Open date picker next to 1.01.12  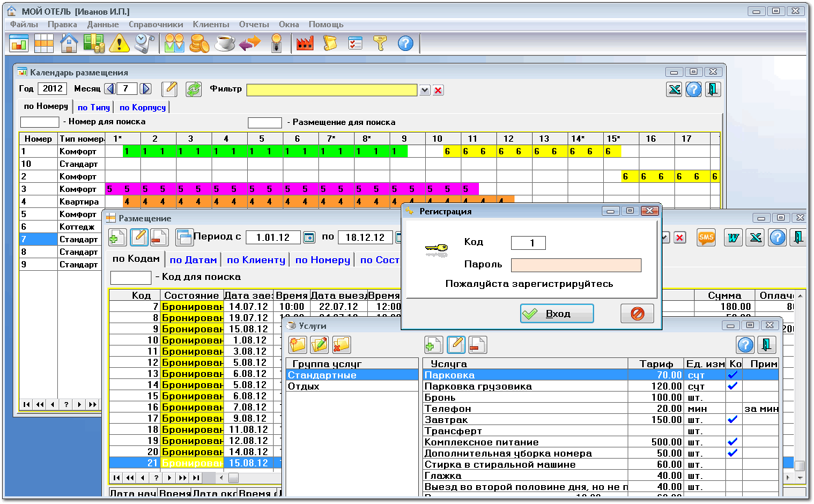coord(310,238)
